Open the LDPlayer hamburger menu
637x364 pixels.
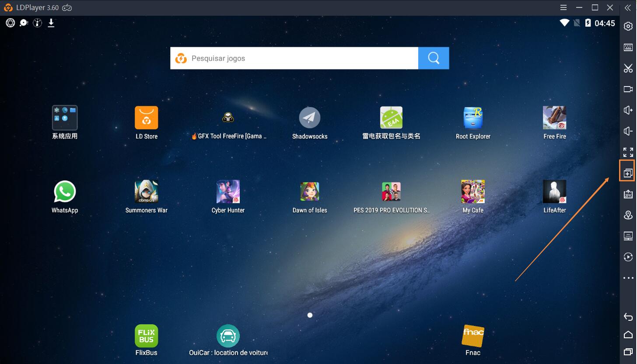(563, 7)
